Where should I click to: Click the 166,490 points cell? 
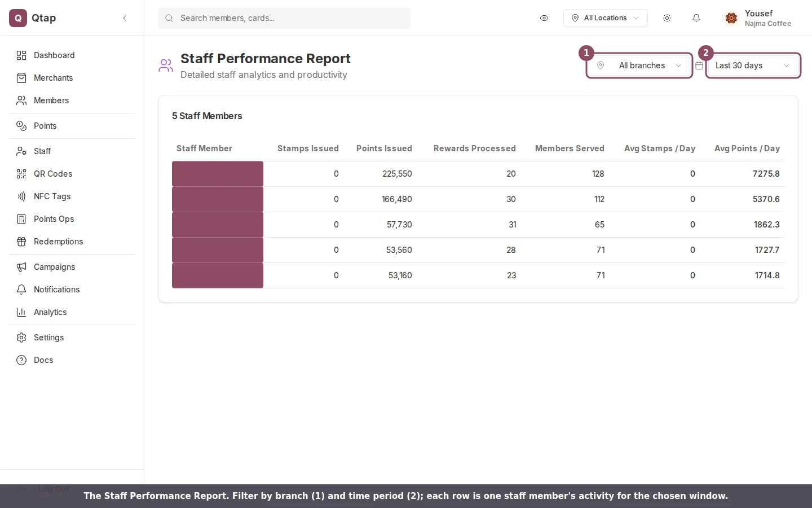pyautogui.click(x=397, y=199)
